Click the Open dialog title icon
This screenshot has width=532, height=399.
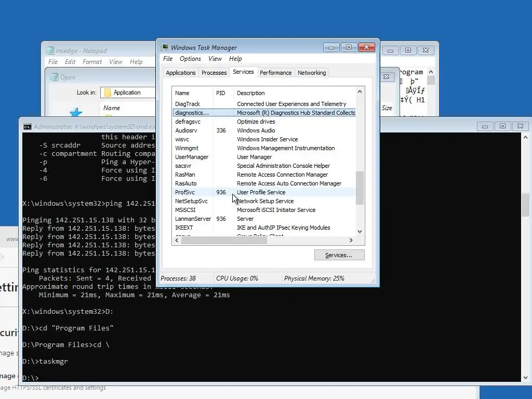pos(54,77)
